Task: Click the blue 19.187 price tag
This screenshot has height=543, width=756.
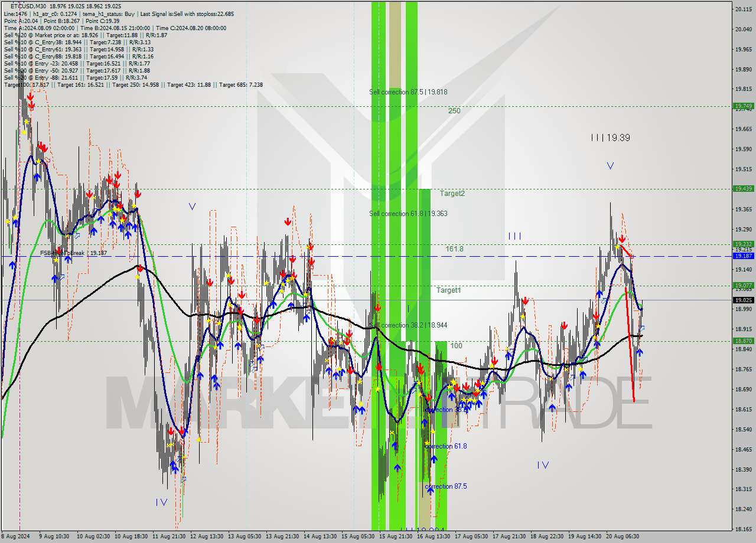Action: (743, 256)
